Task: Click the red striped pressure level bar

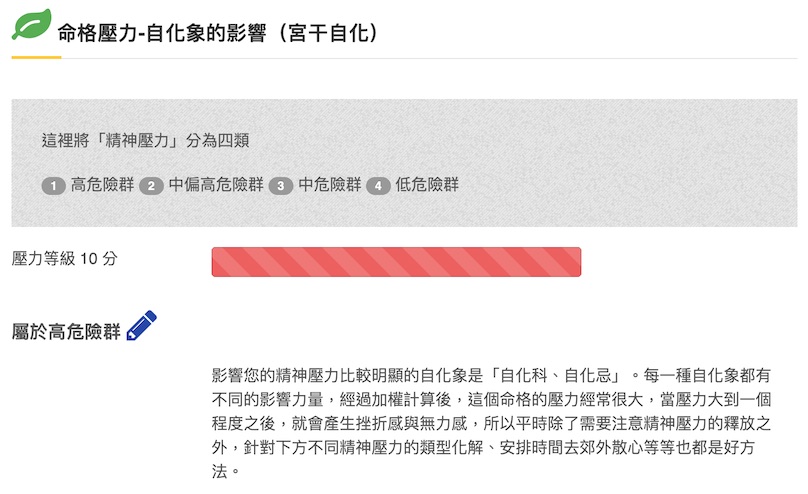Action: pos(396,262)
